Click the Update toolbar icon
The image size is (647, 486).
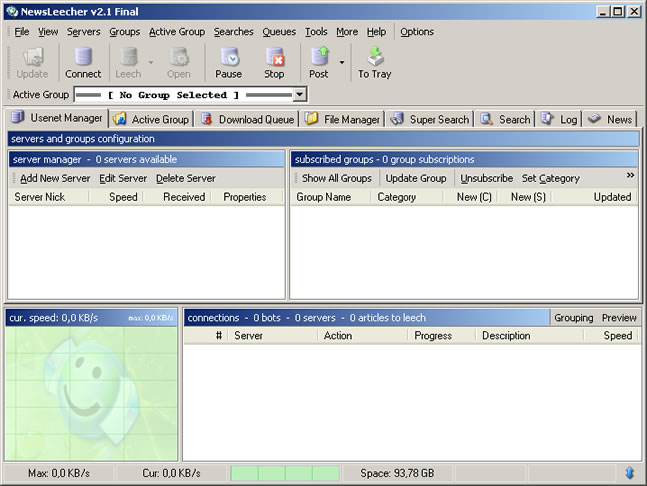[33, 57]
